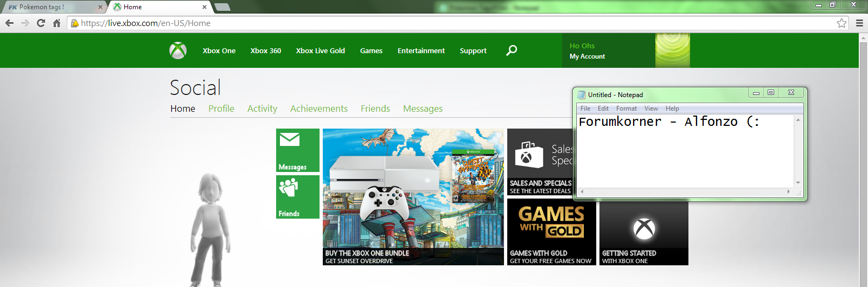The width and height of the screenshot is (868, 287).
Task: Click Chrome's back arrow
Action: point(9,23)
